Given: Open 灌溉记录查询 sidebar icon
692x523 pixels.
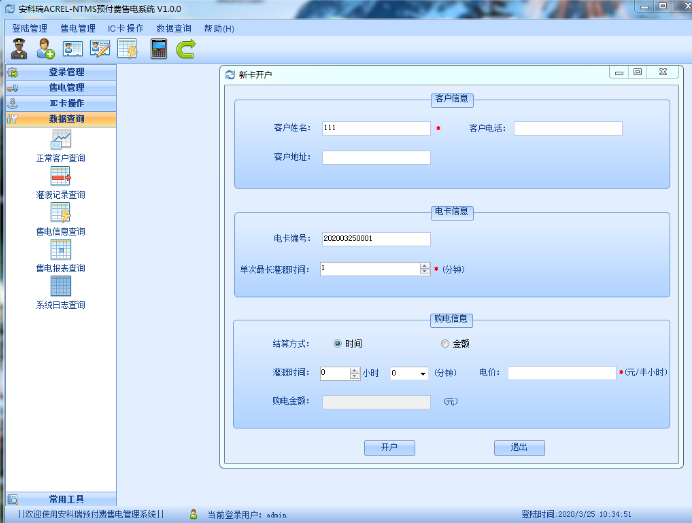Looking at the screenshot, I should (61, 176).
